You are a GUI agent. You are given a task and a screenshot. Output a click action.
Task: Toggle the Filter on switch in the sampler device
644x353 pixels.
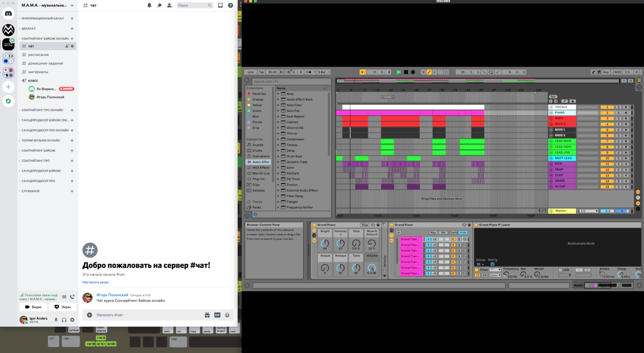[477, 270]
